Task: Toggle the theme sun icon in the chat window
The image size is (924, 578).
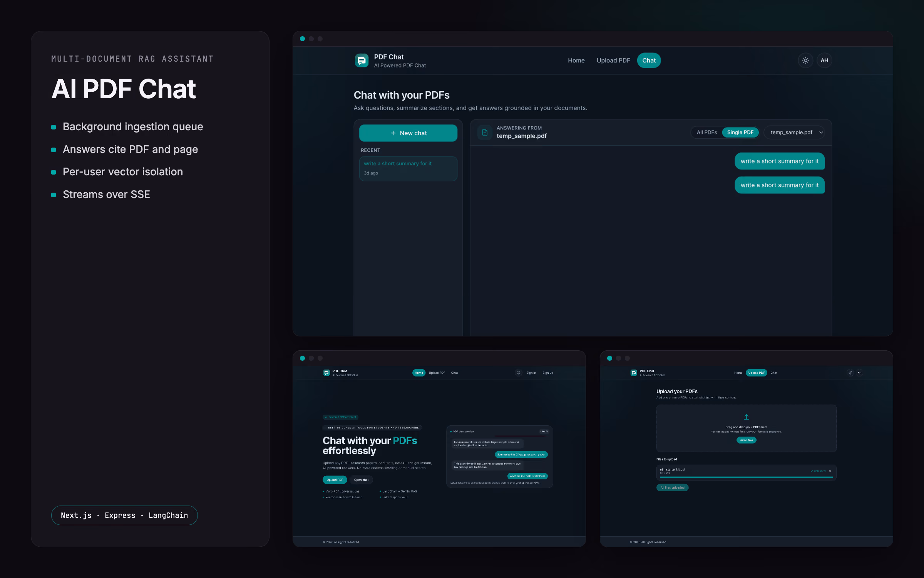Action: point(805,60)
